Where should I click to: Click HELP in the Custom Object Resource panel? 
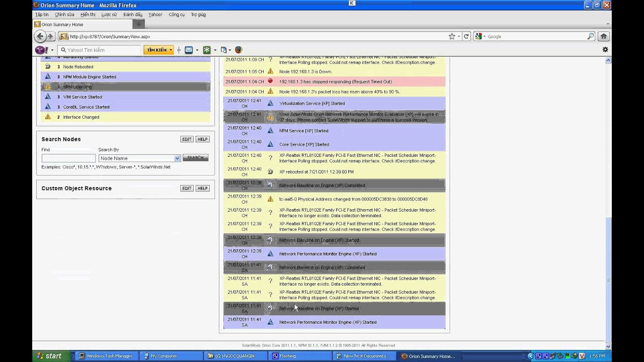point(202,188)
